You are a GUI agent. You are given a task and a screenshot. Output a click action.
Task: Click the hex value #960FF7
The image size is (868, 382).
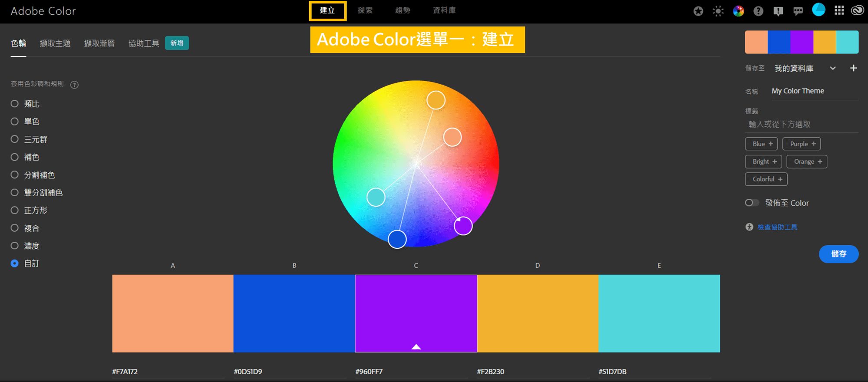click(369, 372)
